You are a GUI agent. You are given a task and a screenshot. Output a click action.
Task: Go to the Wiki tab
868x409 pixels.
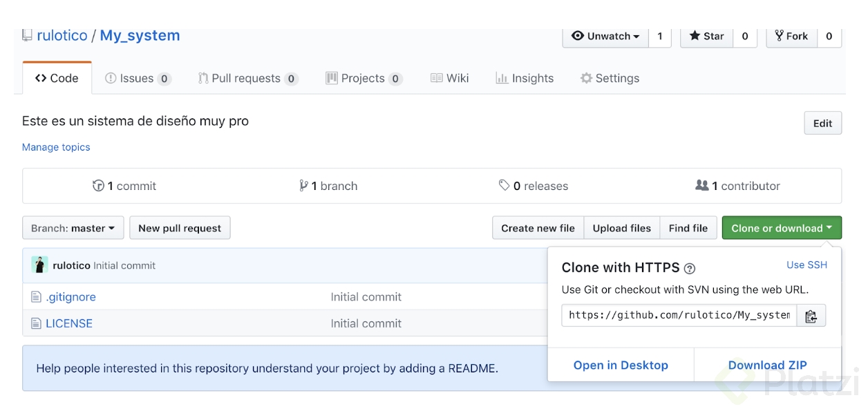[449, 79]
